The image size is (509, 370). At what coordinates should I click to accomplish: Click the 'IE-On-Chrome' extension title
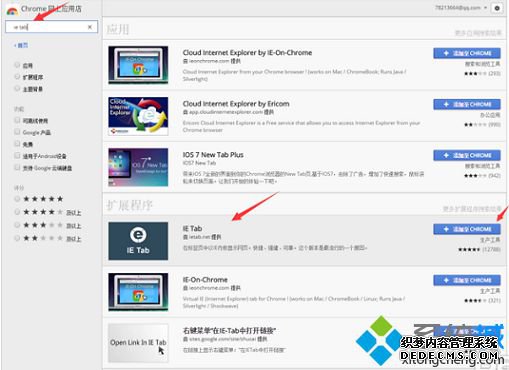click(x=205, y=279)
